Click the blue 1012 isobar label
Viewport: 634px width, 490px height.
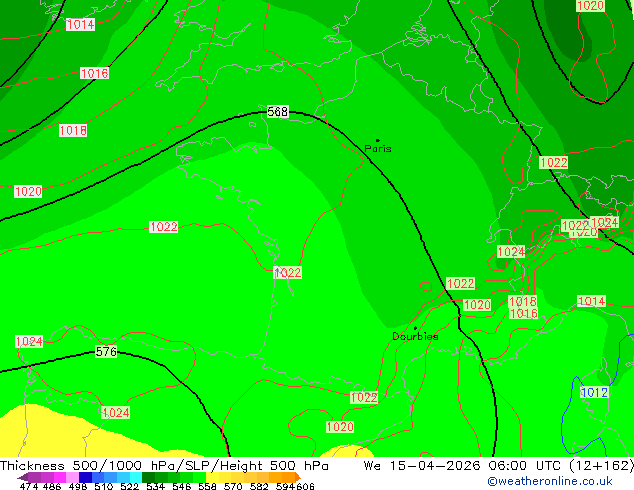[594, 392]
